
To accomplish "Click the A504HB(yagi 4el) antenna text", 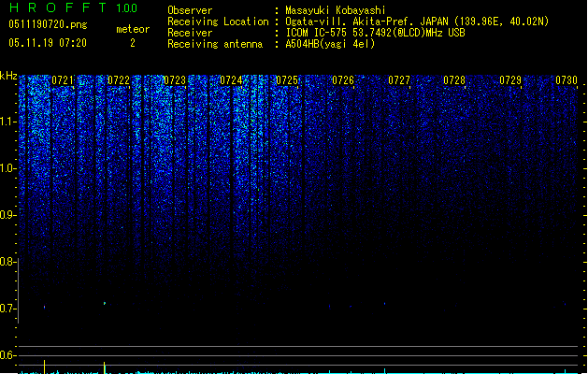I will coord(330,44).
